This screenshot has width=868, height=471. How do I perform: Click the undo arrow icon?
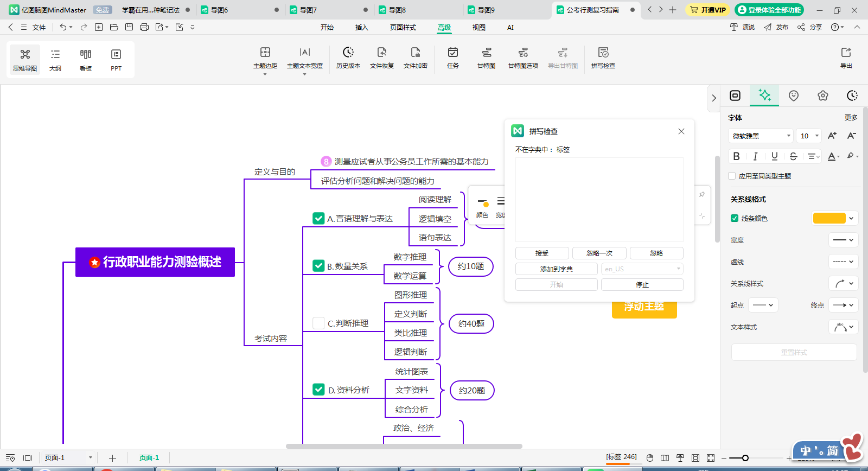point(63,27)
